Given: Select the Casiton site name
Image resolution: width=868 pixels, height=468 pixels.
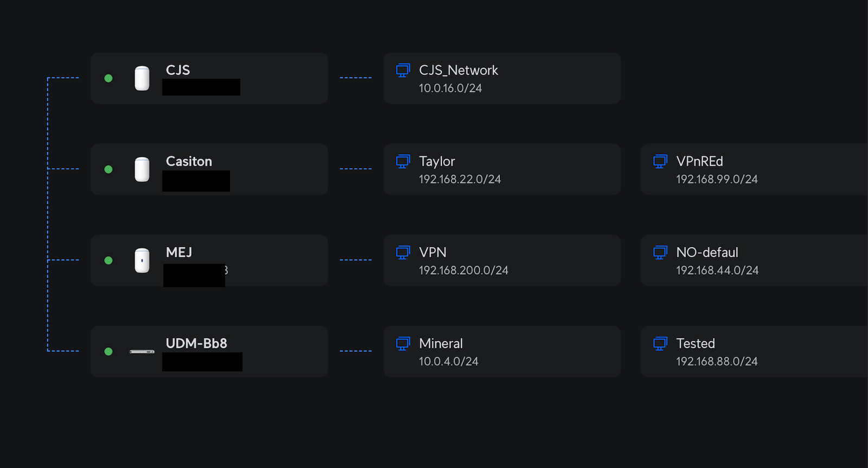Looking at the screenshot, I should (x=189, y=161).
